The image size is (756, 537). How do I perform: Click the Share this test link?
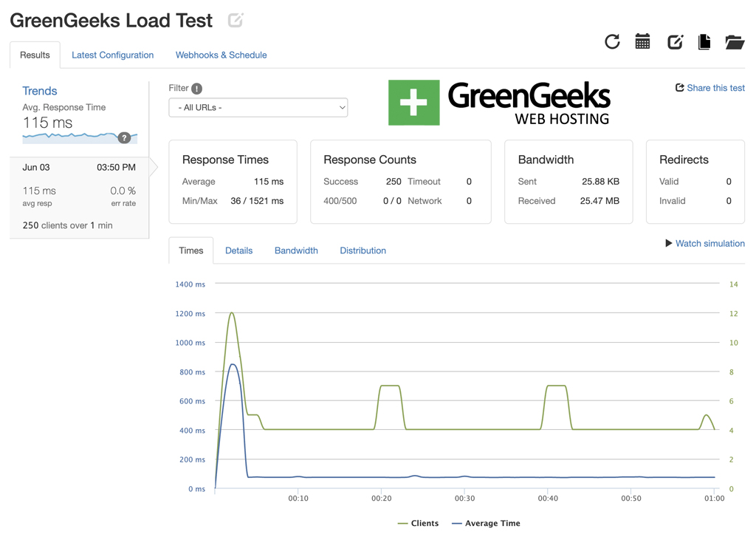[x=710, y=88]
